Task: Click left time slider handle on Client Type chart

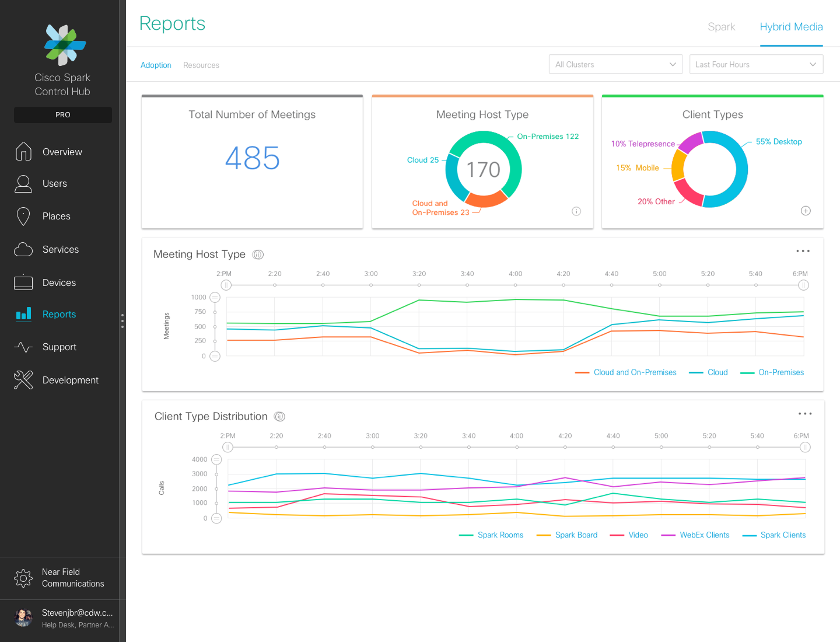Action: [228, 448]
